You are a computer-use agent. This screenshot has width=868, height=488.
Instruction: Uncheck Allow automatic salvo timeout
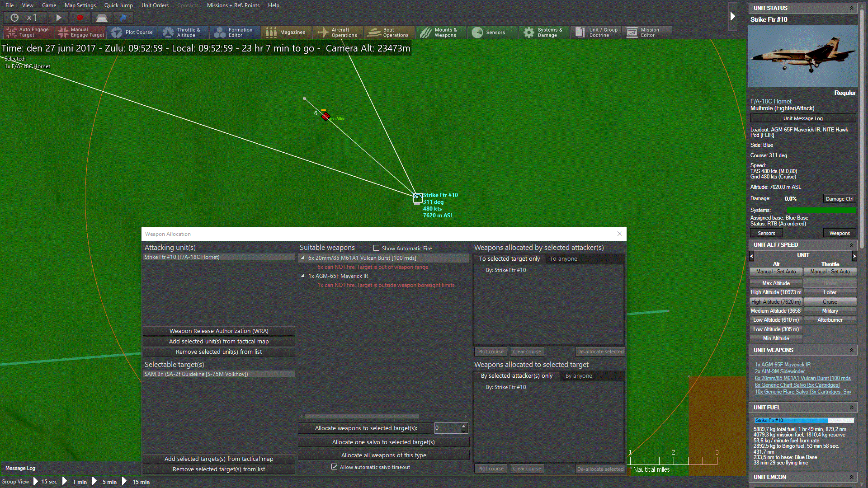click(334, 467)
